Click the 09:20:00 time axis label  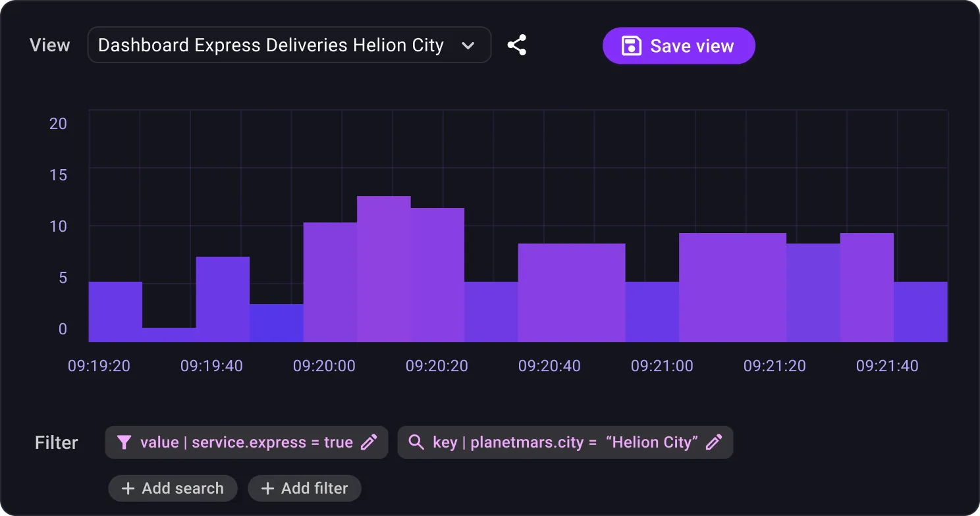click(x=324, y=366)
